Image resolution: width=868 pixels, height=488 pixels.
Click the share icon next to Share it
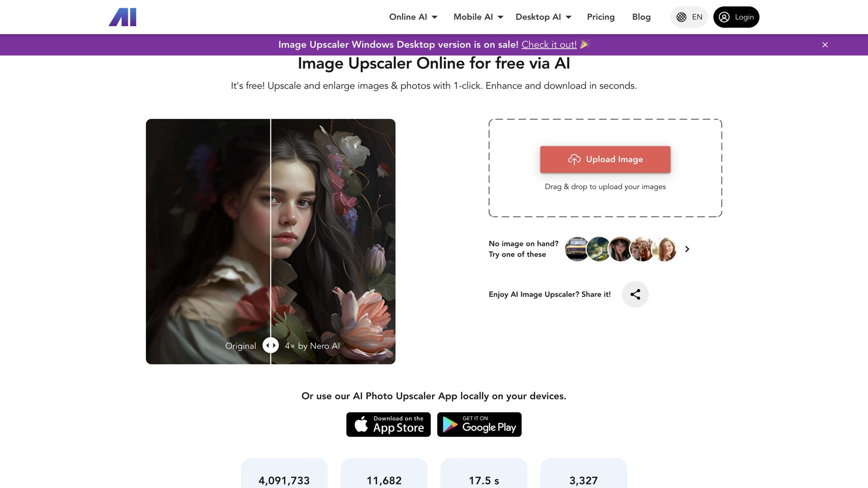click(x=635, y=294)
